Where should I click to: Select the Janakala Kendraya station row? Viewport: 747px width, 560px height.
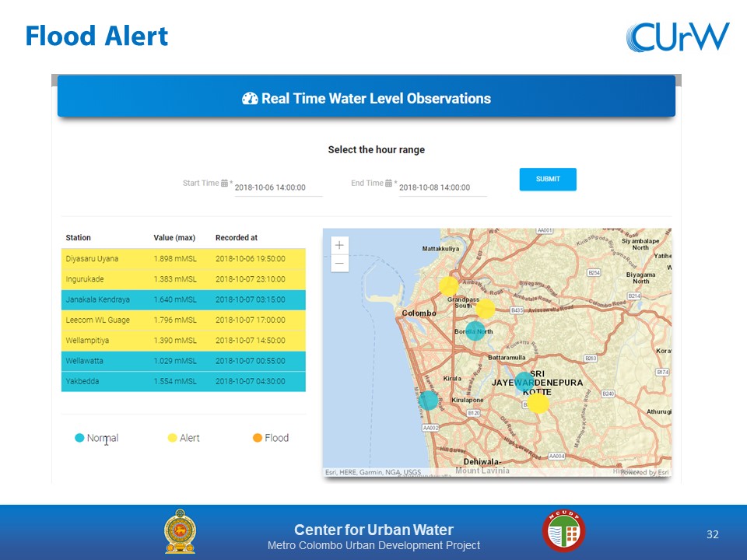pos(184,300)
